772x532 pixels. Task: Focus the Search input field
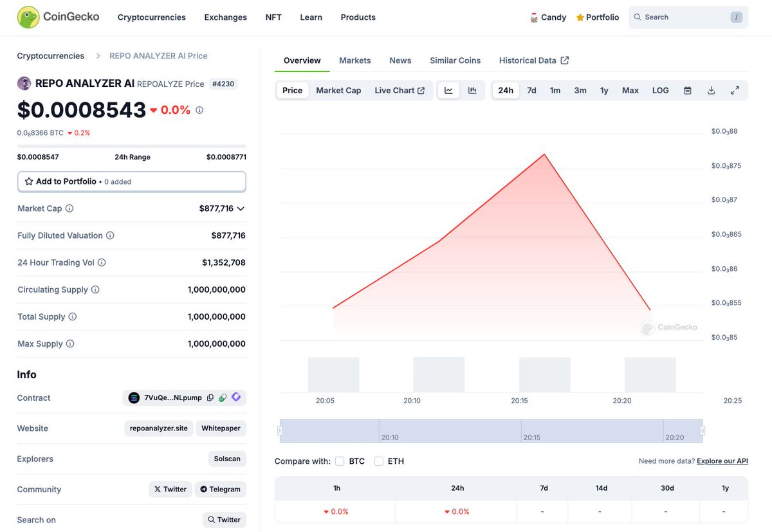coord(688,17)
